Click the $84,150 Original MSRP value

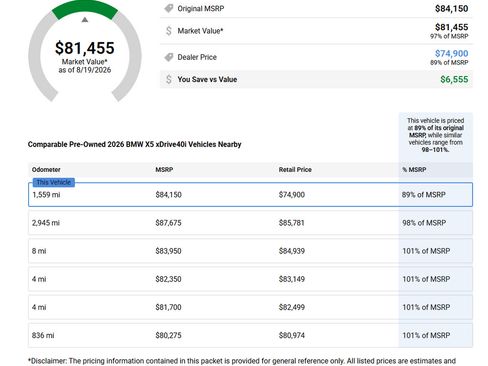(x=451, y=9)
